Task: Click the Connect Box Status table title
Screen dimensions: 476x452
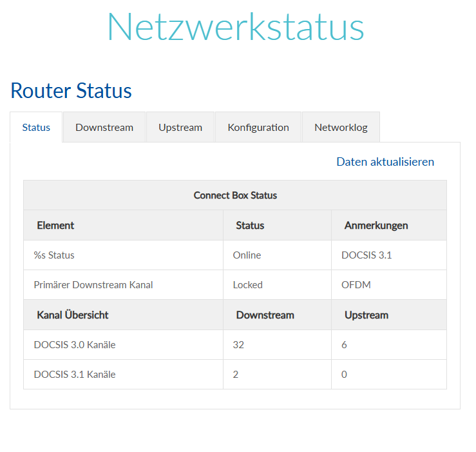Action: (x=235, y=195)
